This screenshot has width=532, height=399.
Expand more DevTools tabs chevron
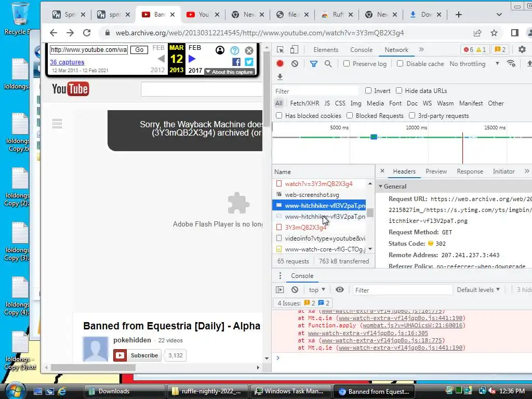421,49
